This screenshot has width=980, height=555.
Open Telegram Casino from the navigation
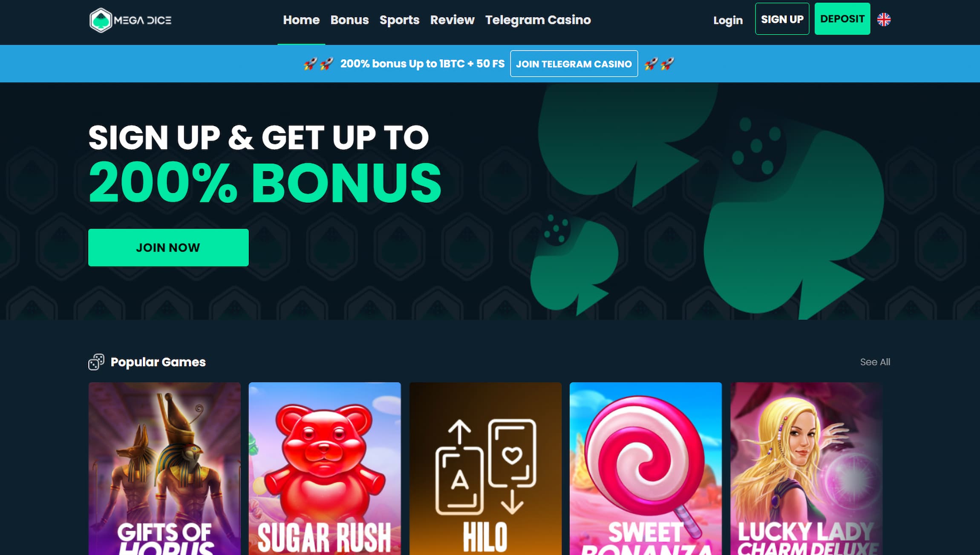point(538,20)
